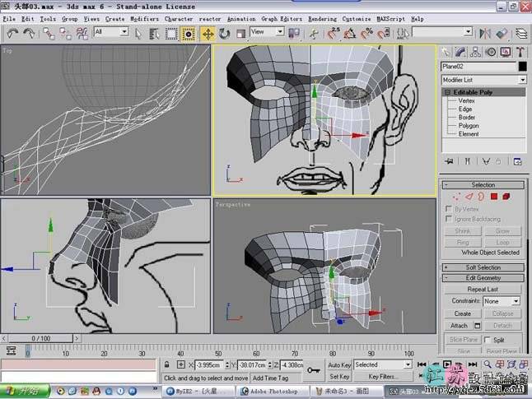
Task: Collapse the Selection rollout header
Action: coord(483,185)
